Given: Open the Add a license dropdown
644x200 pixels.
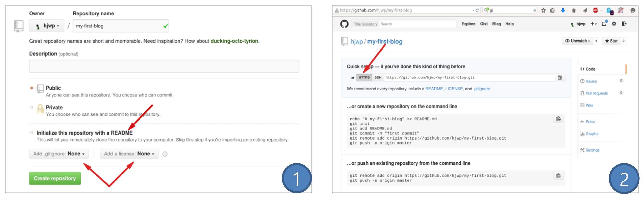Looking at the screenshot, I should [x=129, y=154].
